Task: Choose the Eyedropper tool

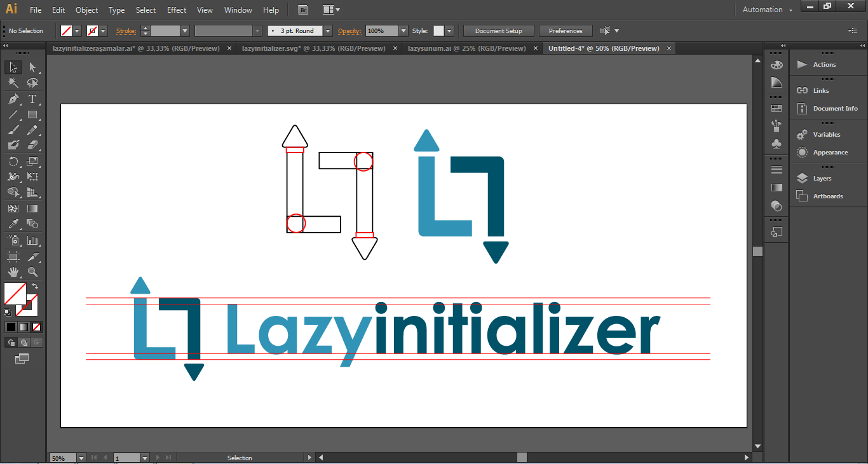Action: [x=13, y=224]
